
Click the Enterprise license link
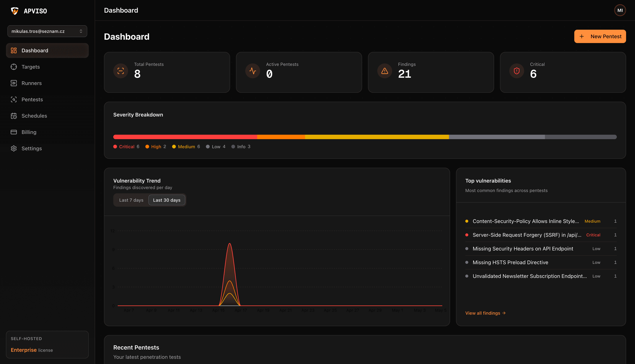click(32, 350)
